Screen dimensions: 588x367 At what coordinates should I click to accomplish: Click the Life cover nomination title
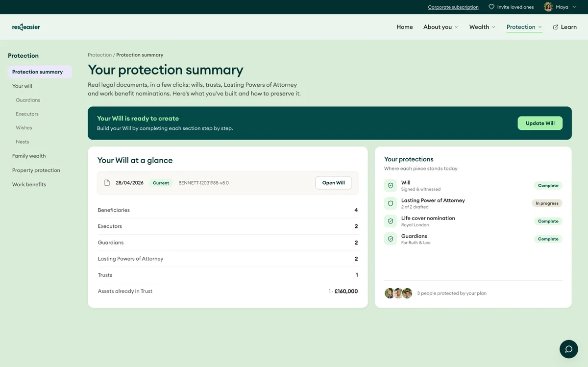point(428,218)
